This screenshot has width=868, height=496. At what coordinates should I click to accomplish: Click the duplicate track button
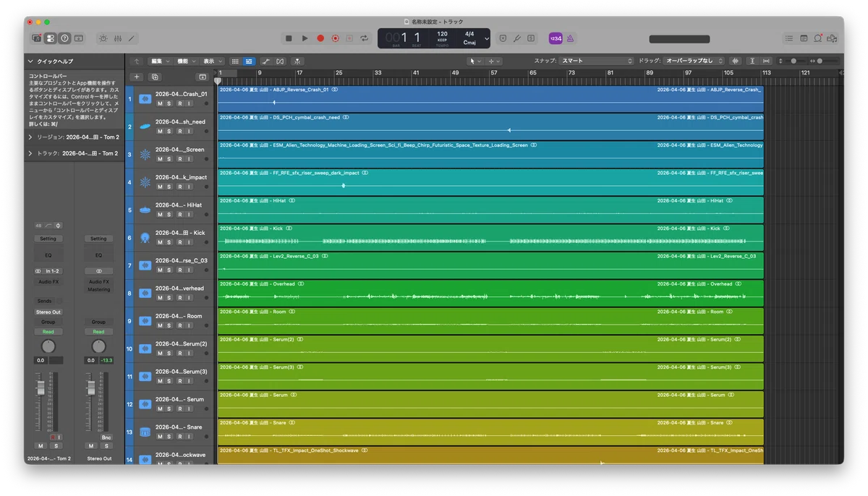tap(155, 77)
